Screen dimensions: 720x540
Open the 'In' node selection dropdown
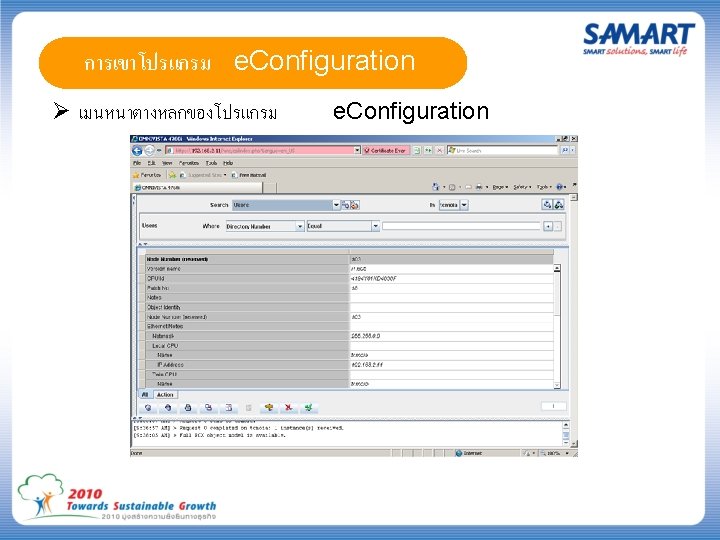pyautogui.click(x=464, y=205)
